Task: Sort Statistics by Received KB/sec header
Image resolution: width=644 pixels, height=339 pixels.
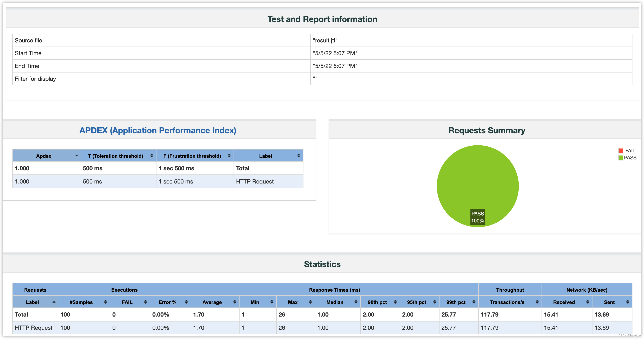Action: 564,302
